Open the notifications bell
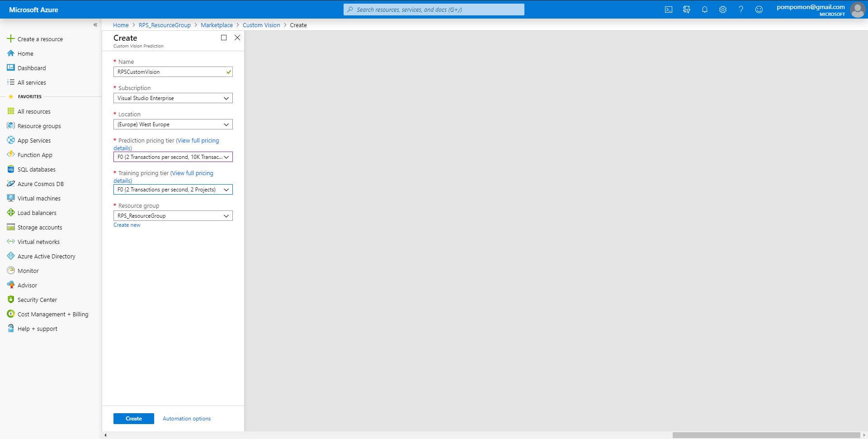This screenshot has height=439, width=868. pos(705,10)
